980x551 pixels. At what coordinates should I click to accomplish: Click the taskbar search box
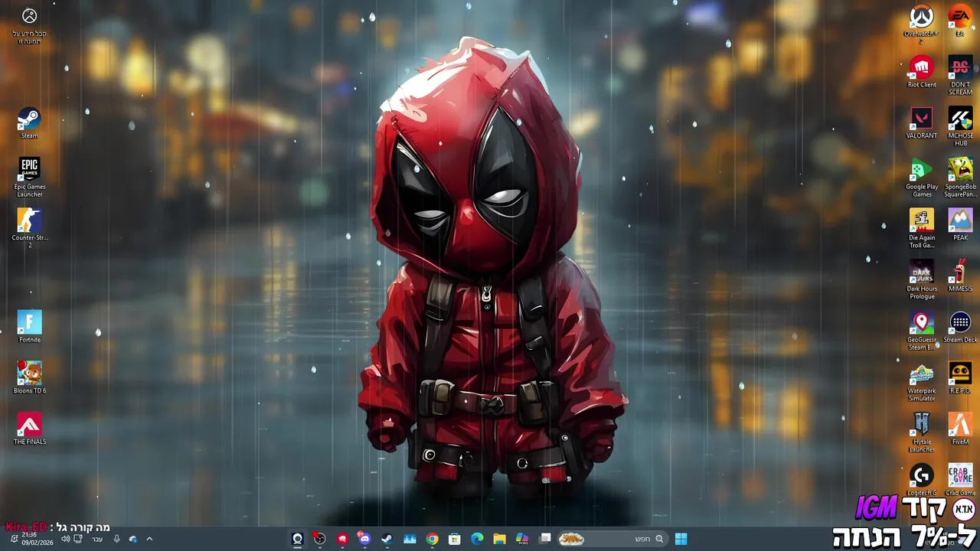(613, 539)
